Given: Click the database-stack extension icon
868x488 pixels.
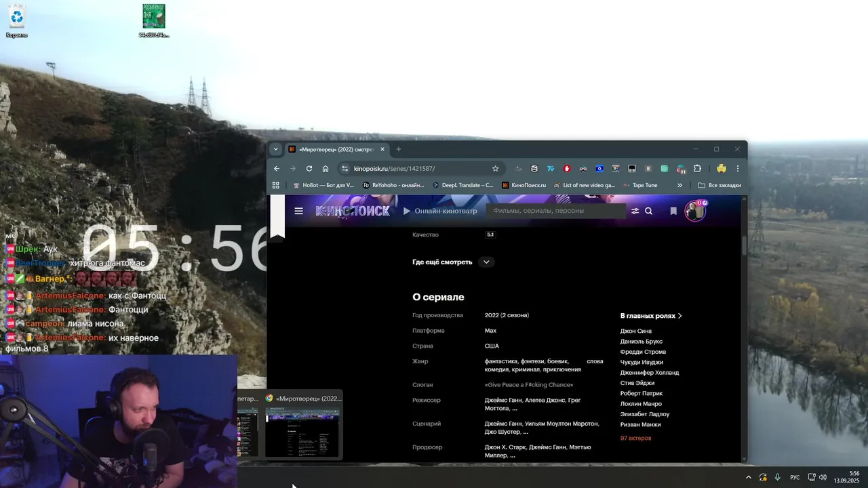Looking at the screenshot, I should (x=534, y=169).
